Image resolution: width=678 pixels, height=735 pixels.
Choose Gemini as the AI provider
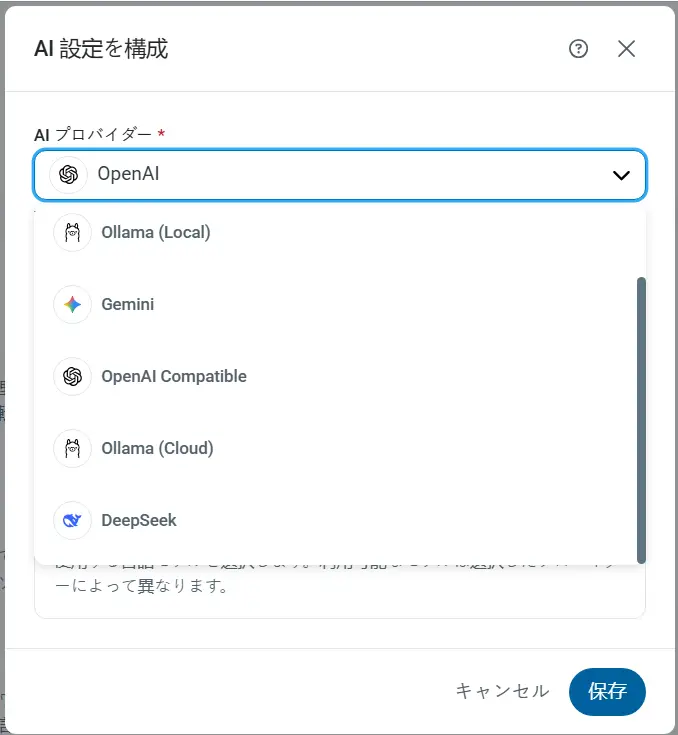coord(336,305)
